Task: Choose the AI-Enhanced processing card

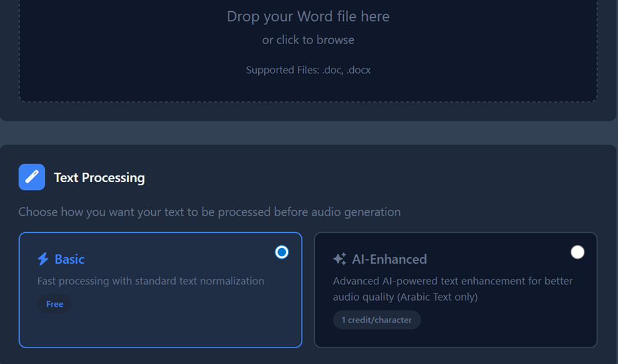Action: point(502,333)
